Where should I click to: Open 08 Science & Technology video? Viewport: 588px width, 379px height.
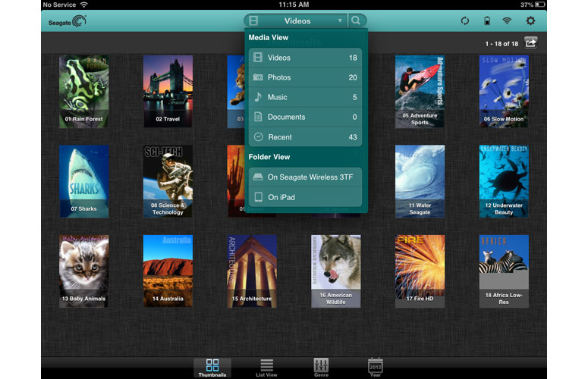tap(168, 181)
